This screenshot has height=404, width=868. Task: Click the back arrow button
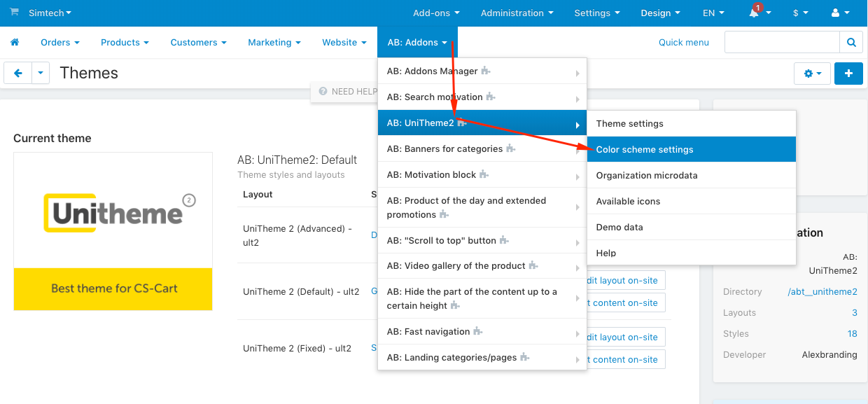pyautogui.click(x=18, y=73)
